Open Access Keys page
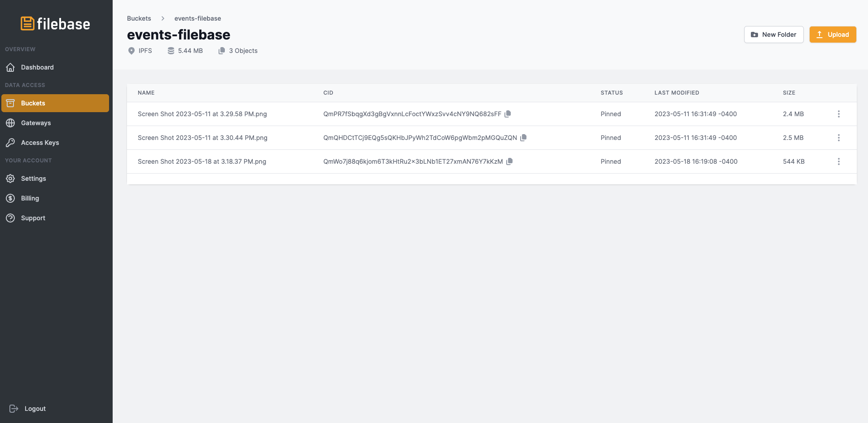The image size is (868, 423). click(x=55, y=143)
